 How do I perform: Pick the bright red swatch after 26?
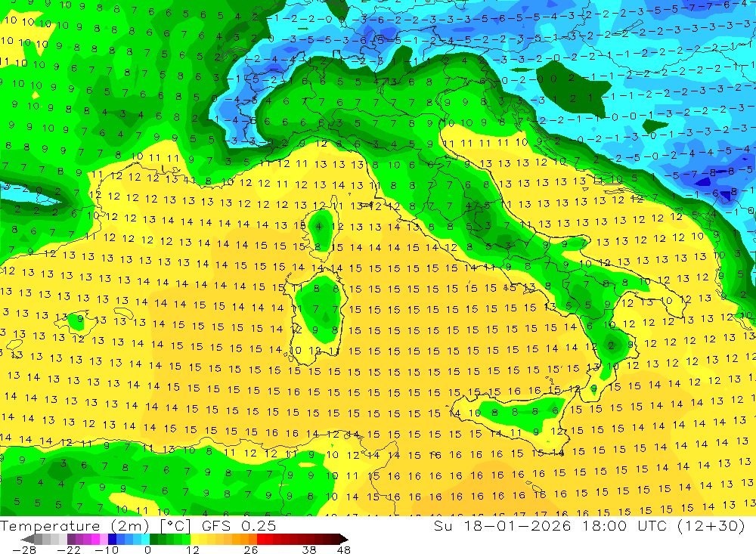(261, 539)
